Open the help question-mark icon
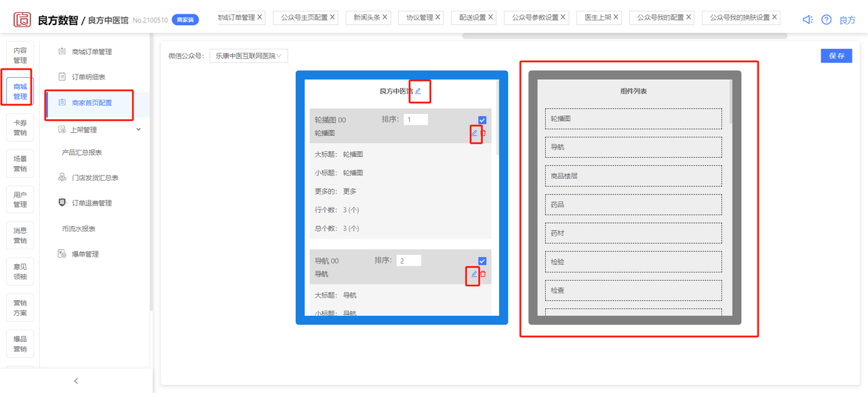The image size is (868, 393). click(826, 20)
